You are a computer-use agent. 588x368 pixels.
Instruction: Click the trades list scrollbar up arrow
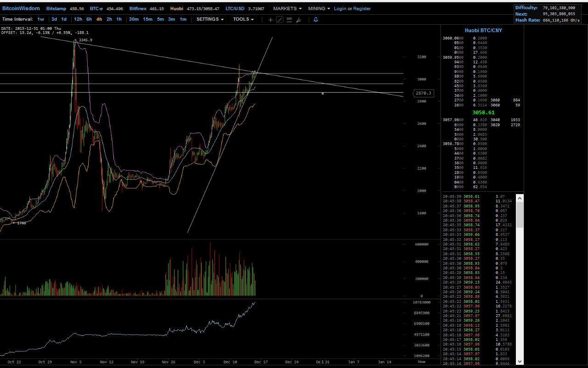[520, 198]
